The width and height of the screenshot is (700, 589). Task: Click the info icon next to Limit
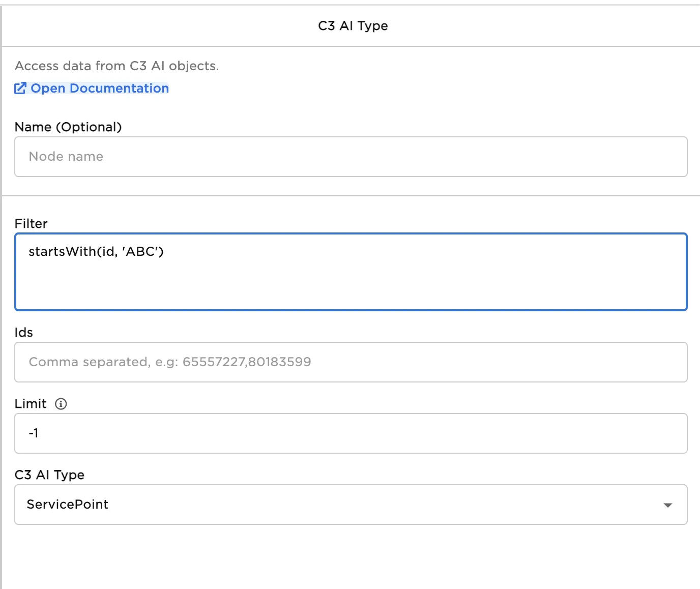[61, 404]
